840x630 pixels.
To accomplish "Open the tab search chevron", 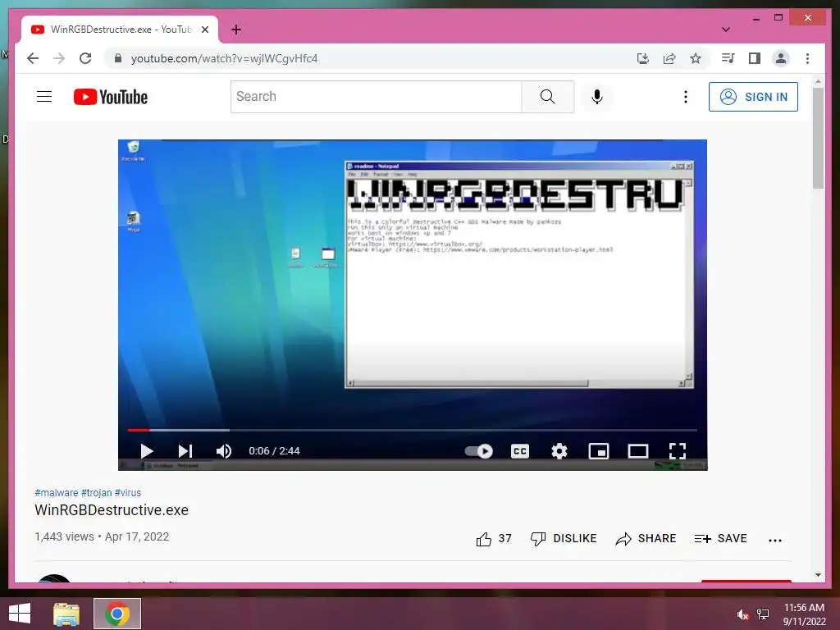I will point(725,30).
